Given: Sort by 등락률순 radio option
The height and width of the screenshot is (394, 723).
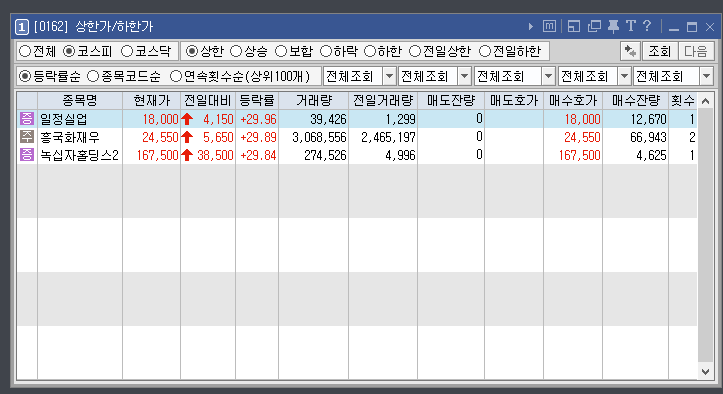Looking at the screenshot, I should (x=24, y=76).
